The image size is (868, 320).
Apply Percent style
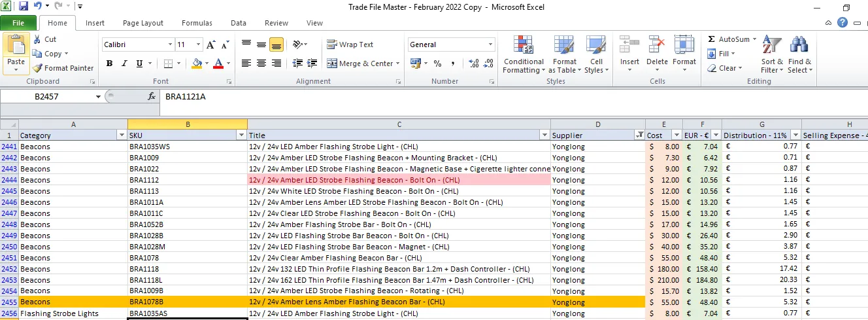point(437,63)
